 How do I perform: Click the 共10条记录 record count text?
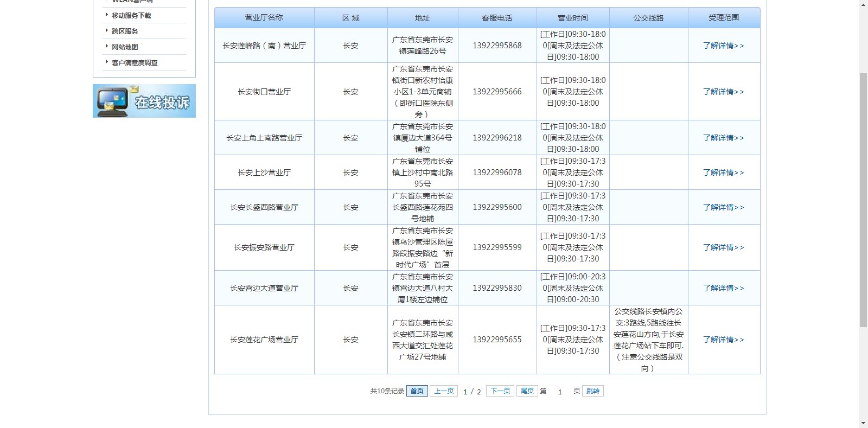387,391
